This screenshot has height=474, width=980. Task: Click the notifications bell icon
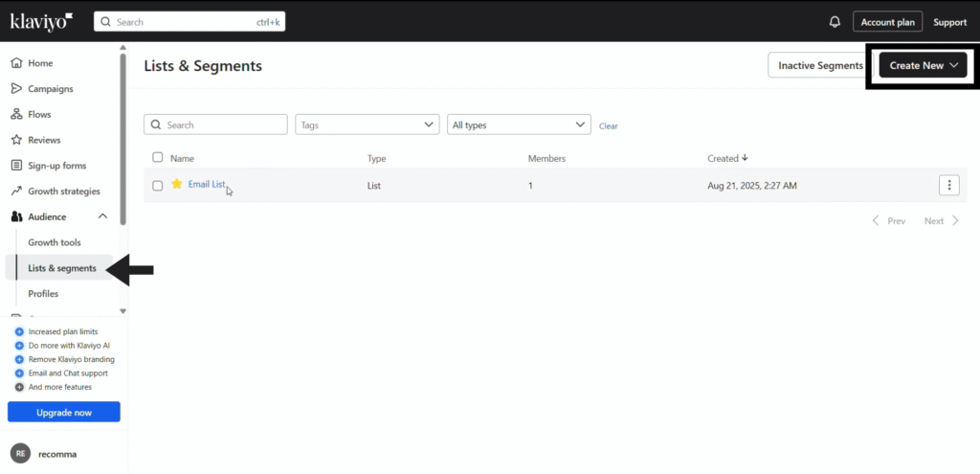click(835, 22)
